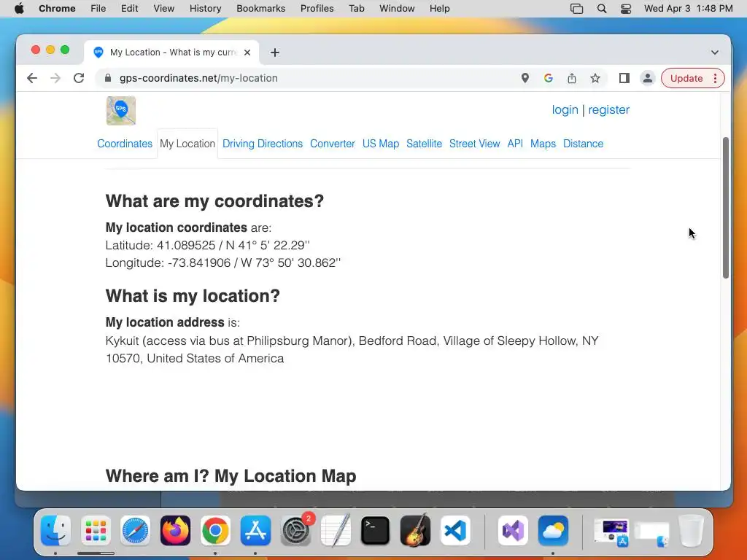Expand the tab search chevron
This screenshot has width=747, height=560.
click(x=715, y=52)
